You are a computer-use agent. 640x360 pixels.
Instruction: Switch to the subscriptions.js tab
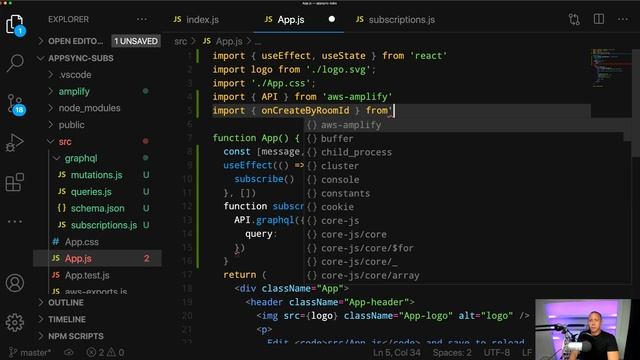coord(395,20)
